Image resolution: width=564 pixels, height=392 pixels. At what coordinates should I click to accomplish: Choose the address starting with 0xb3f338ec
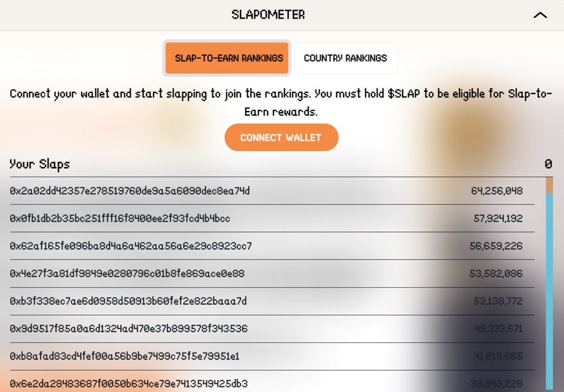click(128, 301)
